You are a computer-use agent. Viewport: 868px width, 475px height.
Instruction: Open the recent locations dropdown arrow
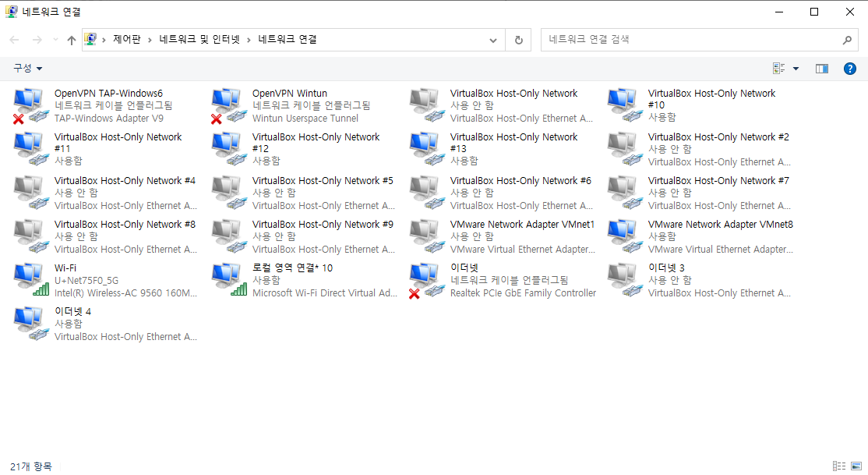pyautogui.click(x=55, y=40)
